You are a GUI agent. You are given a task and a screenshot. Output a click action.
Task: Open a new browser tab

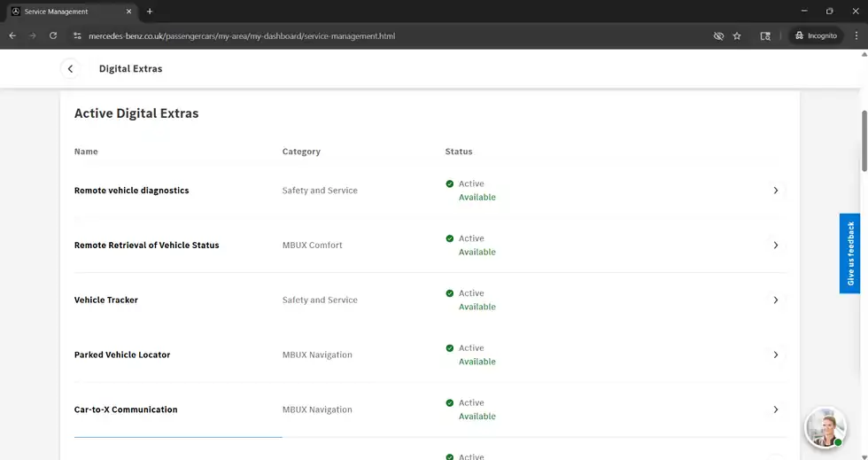tap(150, 12)
